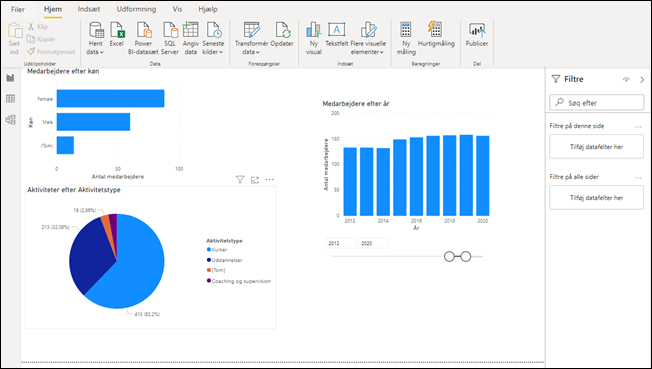
Task: Insert a Ny visual
Action: click(x=314, y=39)
